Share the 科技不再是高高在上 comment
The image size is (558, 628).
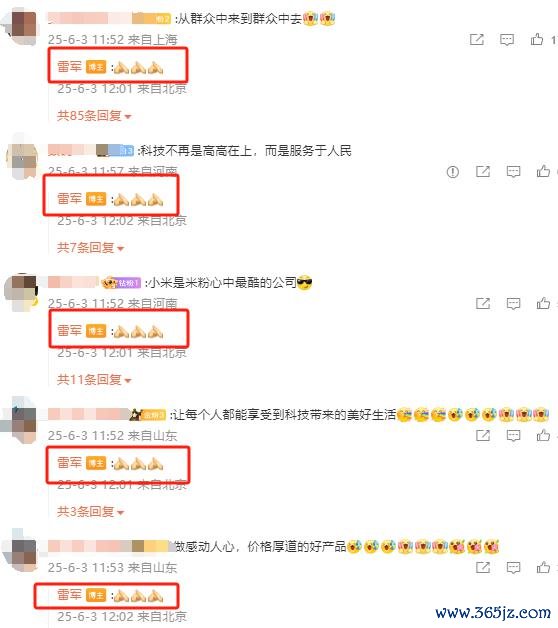pos(483,172)
